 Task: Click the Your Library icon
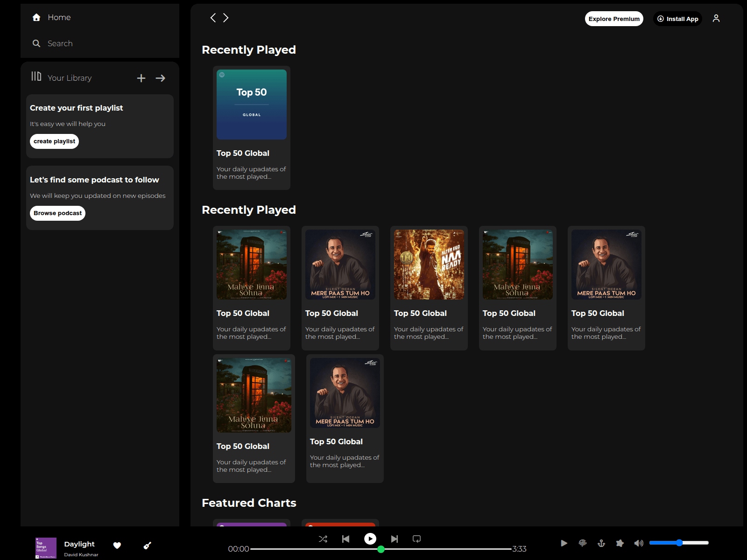[36, 76]
